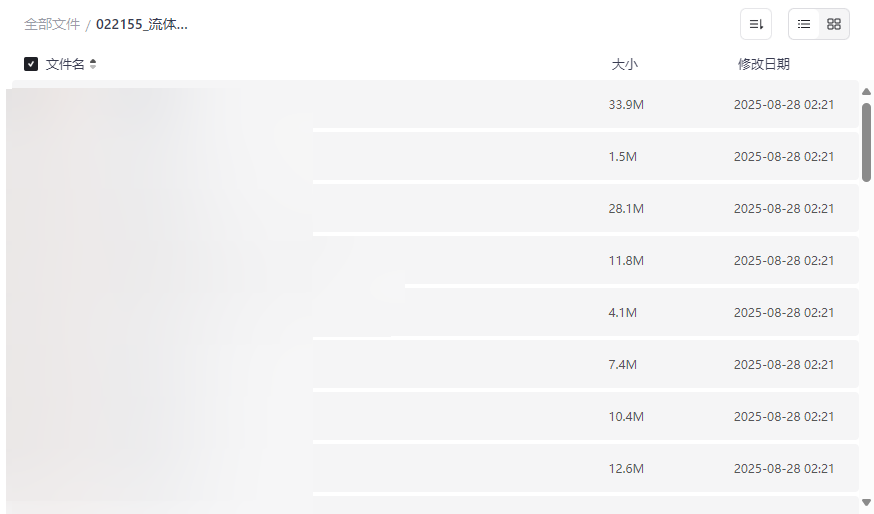Click the scrollbar down arrow
The width and height of the screenshot is (874, 514).
866,502
